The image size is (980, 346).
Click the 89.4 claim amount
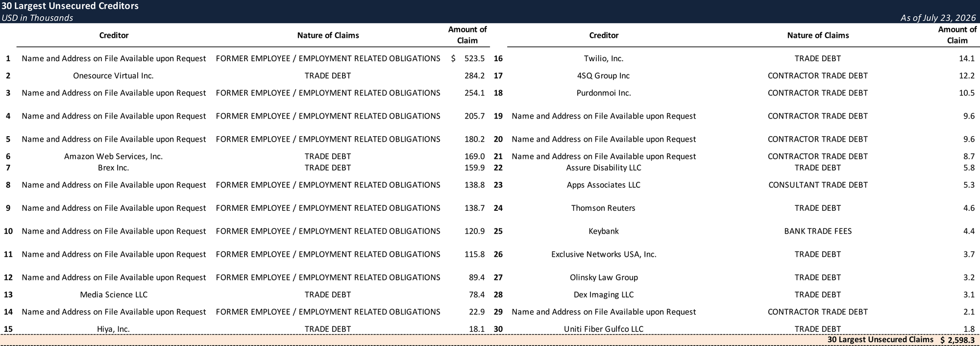click(x=477, y=277)
